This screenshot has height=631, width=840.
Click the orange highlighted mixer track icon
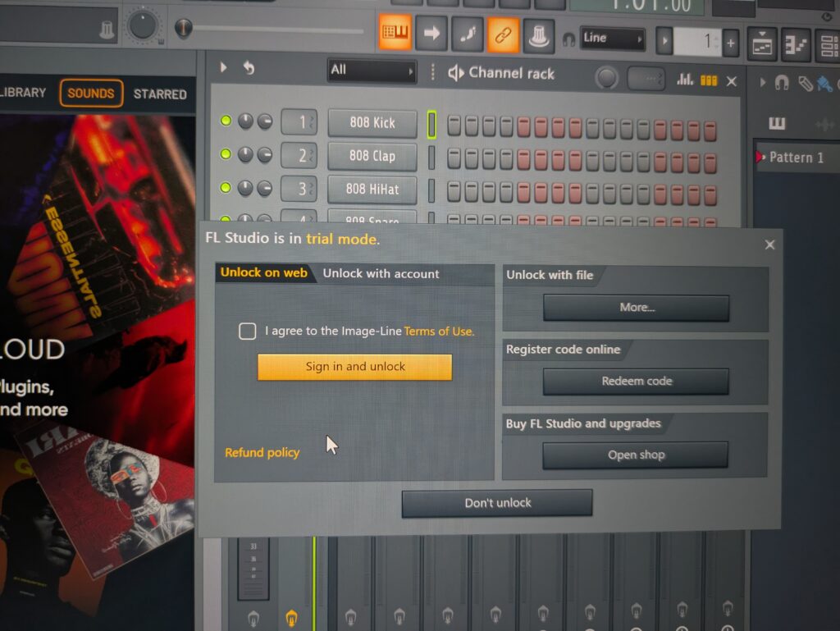pos(291,618)
